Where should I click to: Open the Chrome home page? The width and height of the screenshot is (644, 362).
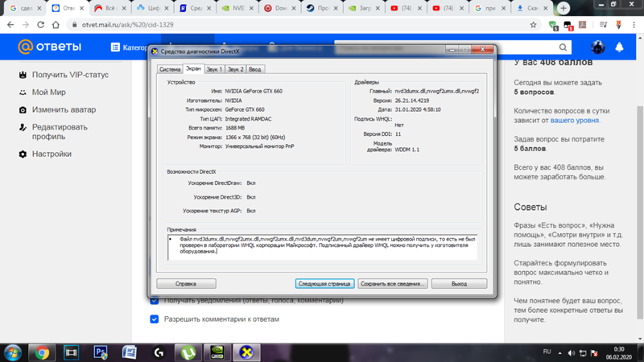pyautogui.click(x=56, y=25)
